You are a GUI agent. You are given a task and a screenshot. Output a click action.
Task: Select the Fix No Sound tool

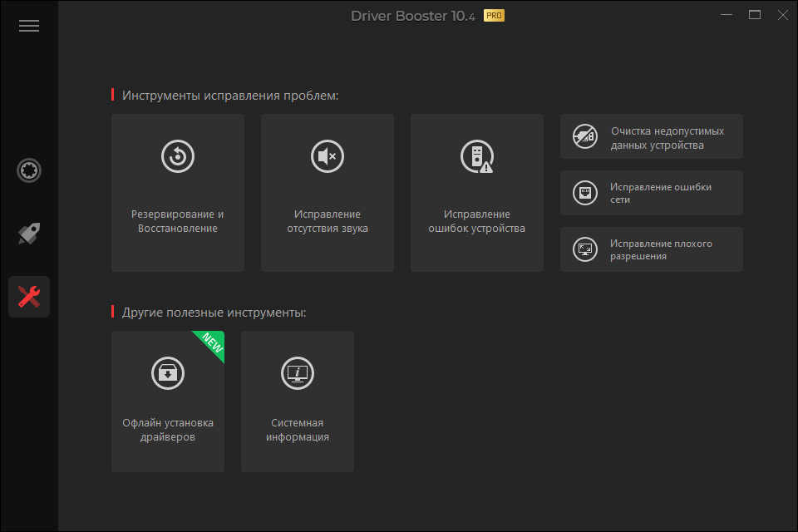327,191
